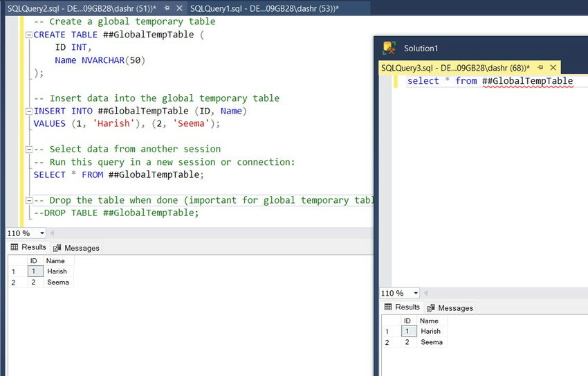Place cursor in 'select * from ##GlobalTempTable' in SQLQuery3
The height and width of the screenshot is (376, 588).
(490, 81)
